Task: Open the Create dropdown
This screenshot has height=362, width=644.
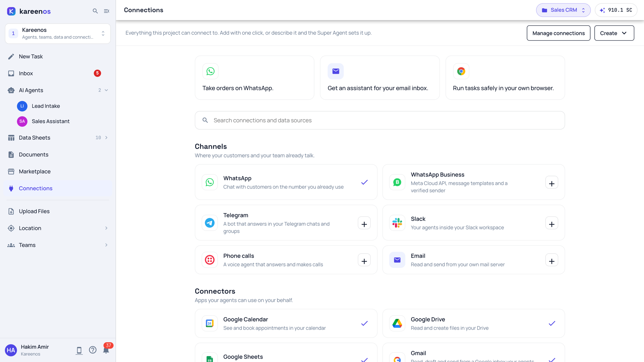Action: pyautogui.click(x=614, y=33)
